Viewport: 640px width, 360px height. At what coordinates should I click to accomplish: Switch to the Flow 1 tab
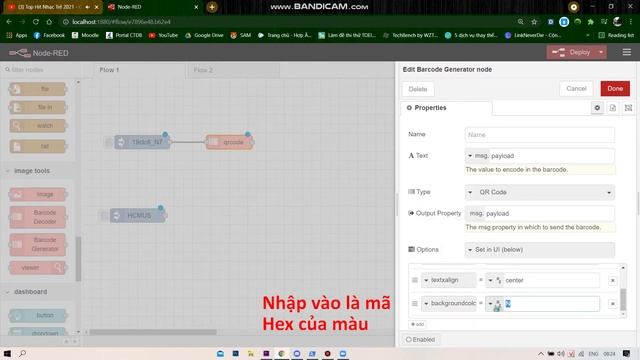[x=139, y=70]
